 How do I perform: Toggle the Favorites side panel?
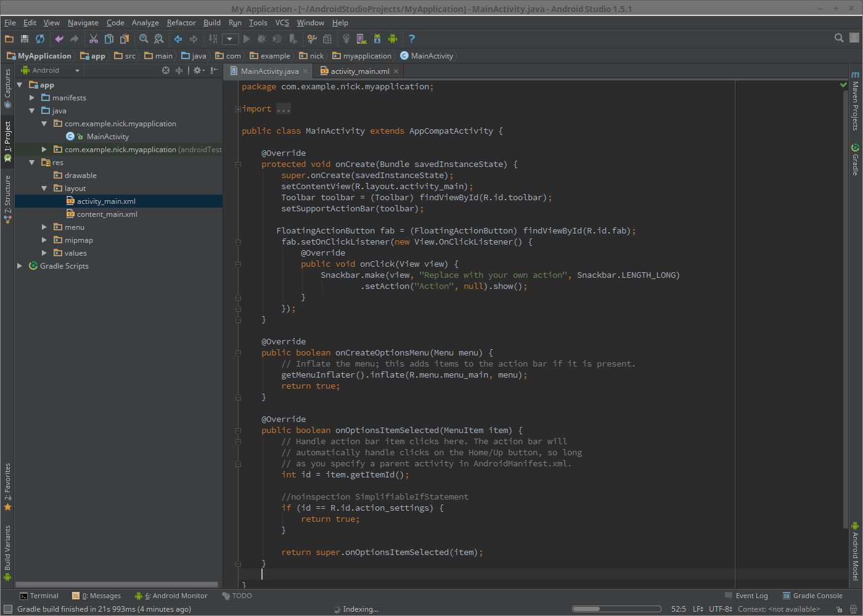tap(7, 487)
